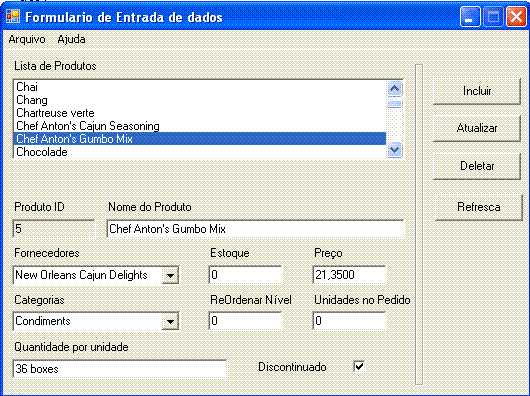The image size is (530, 396).
Task: Open the Fornecedores dropdown arrow
Action: pyautogui.click(x=170, y=275)
